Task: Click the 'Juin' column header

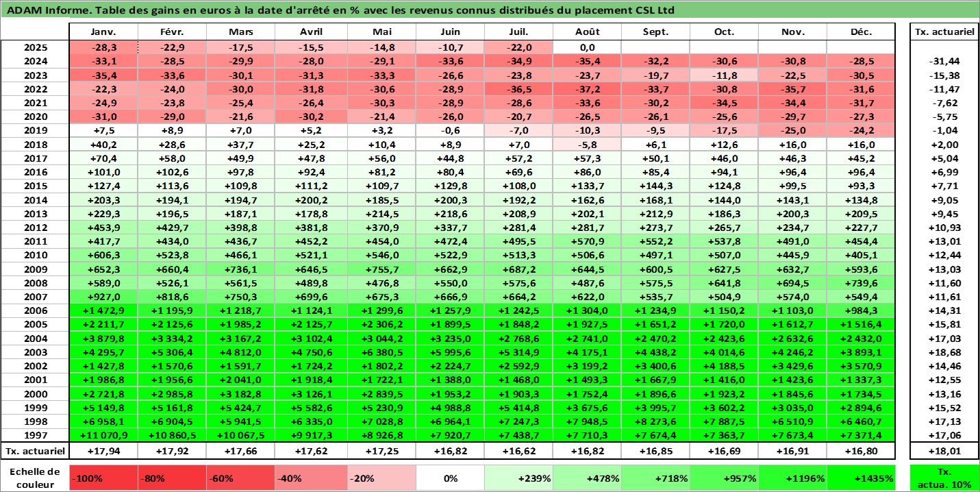Action: coord(451,32)
